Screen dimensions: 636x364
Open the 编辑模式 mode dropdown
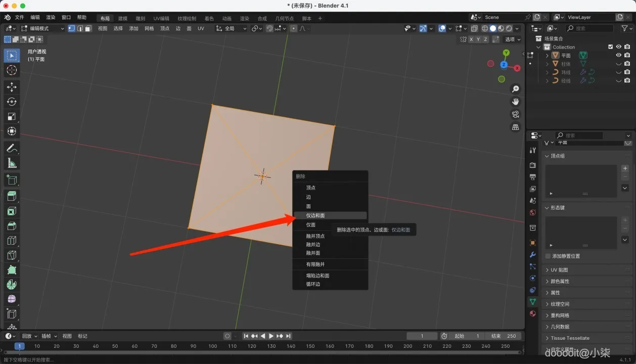click(x=43, y=28)
